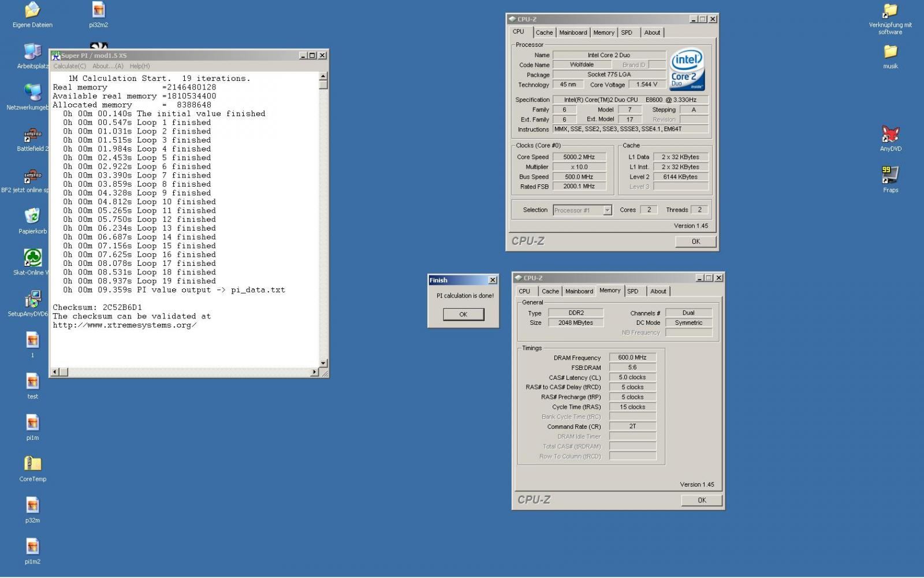
Task: Open the Help(H) menu in Super PI
Action: [x=140, y=66]
